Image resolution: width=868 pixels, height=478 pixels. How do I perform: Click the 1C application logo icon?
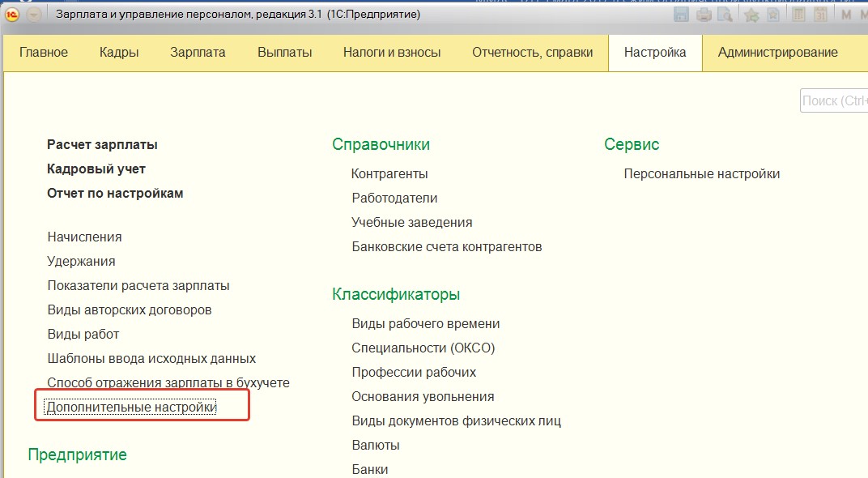[x=12, y=15]
